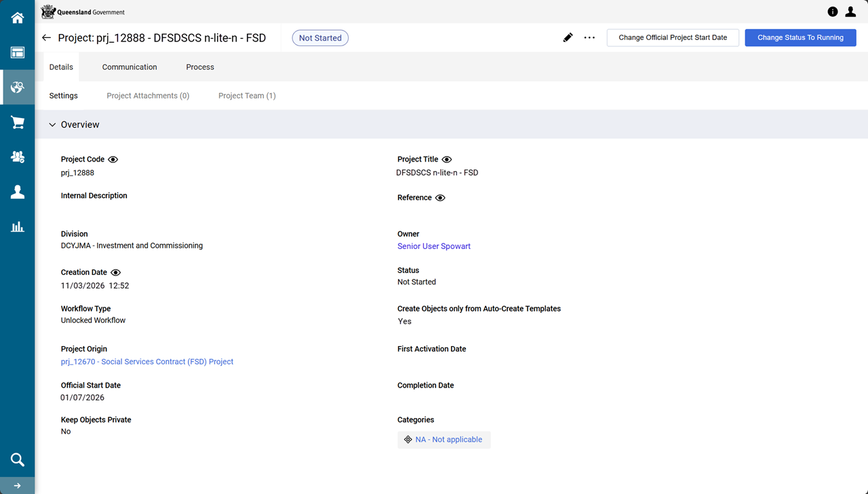This screenshot has height=494, width=868.
Task: Toggle eye icon beside Creation Date
Action: 116,273
